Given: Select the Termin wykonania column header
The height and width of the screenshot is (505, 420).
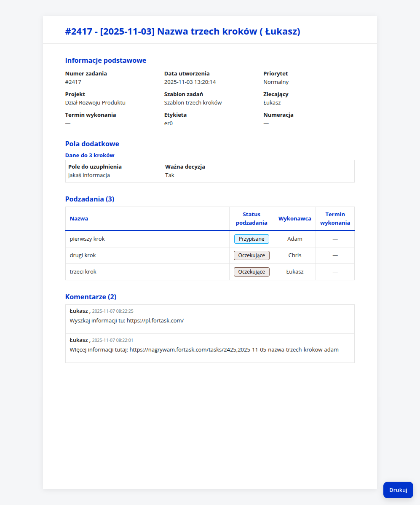Looking at the screenshot, I should click(335, 218).
